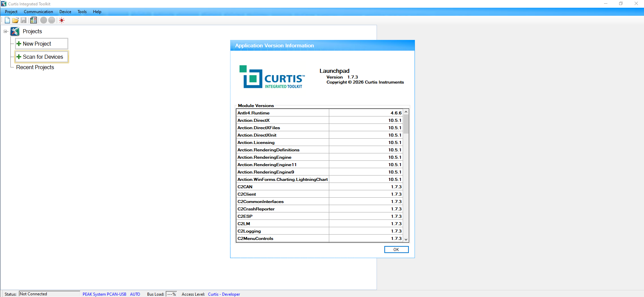The width and height of the screenshot is (644, 297).
Task: Click the 4.6.6 version cell
Action: click(x=366, y=113)
